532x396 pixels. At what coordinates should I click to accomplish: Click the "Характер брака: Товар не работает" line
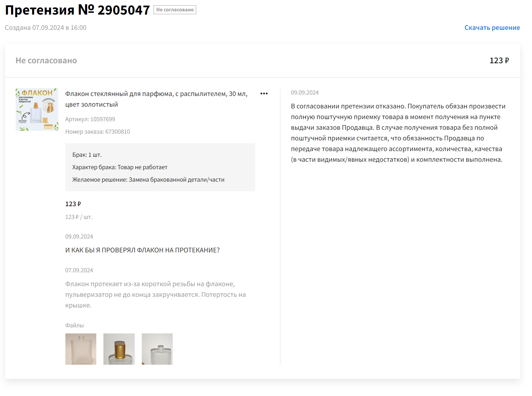pyautogui.click(x=120, y=167)
